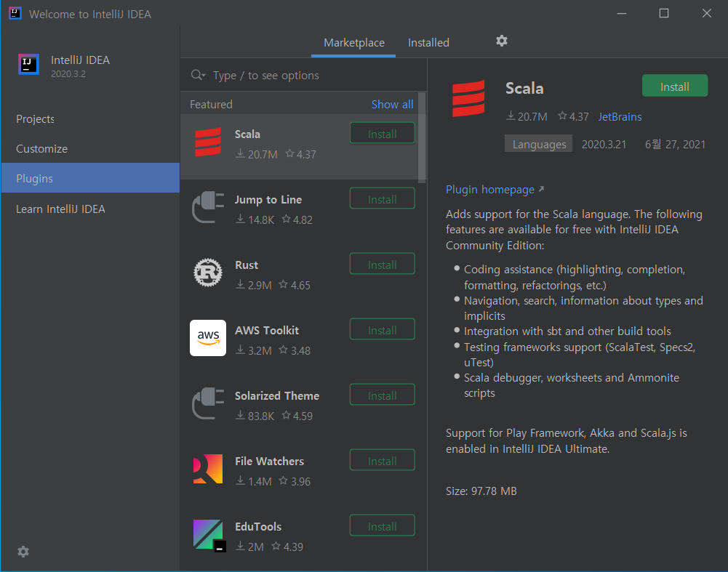This screenshot has width=728, height=572.
Task: Click the Featured section header
Action: tap(211, 105)
